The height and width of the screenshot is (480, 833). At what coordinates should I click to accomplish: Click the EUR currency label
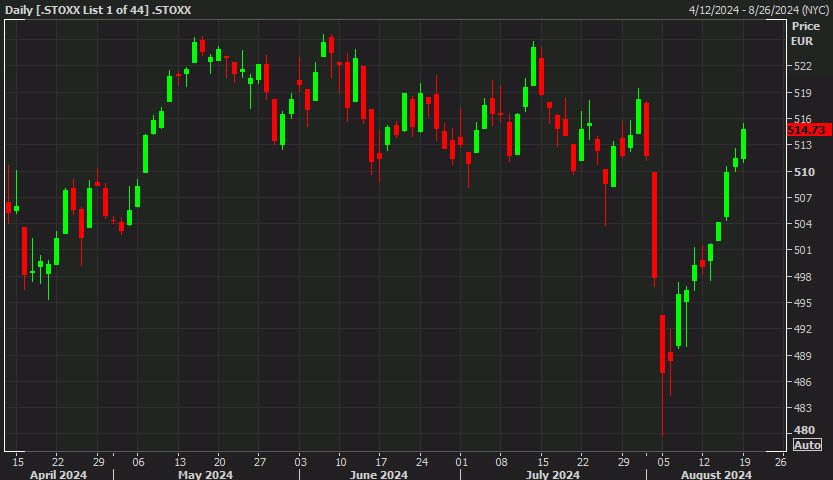[x=802, y=41]
